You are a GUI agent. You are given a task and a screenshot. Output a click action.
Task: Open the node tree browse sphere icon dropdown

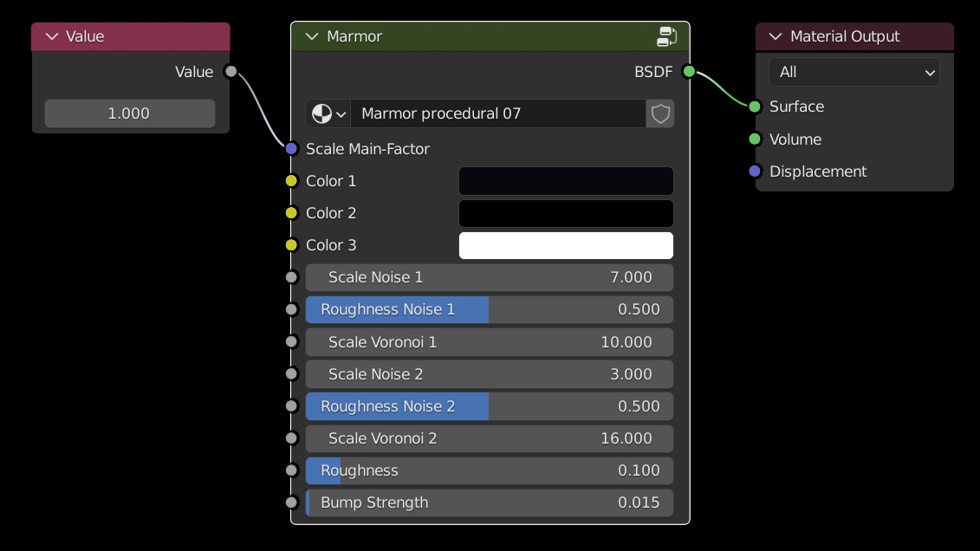pyautogui.click(x=328, y=113)
